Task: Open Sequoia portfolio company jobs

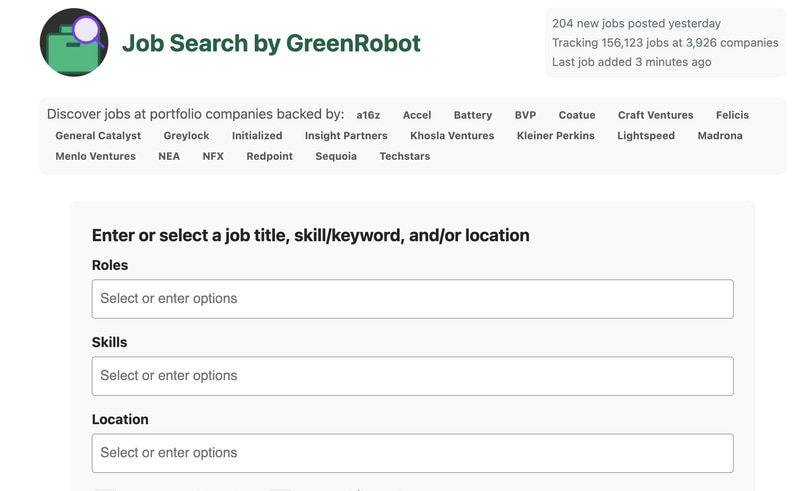Action: (x=336, y=156)
